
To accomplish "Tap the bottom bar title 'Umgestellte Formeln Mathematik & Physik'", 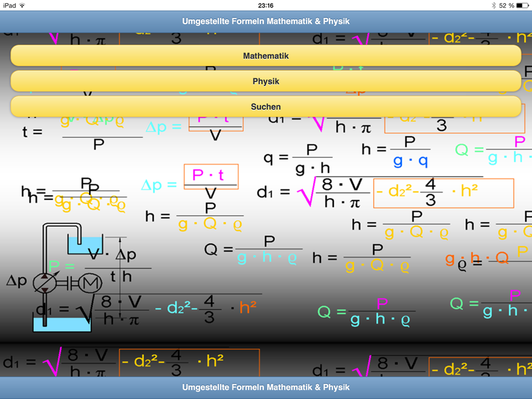I will point(265,387).
